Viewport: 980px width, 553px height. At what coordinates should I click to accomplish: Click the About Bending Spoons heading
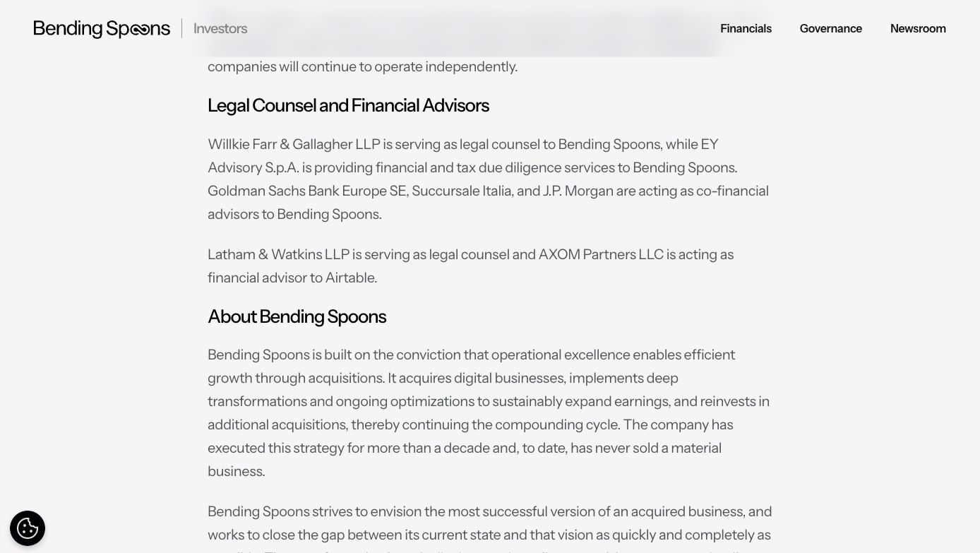(297, 316)
